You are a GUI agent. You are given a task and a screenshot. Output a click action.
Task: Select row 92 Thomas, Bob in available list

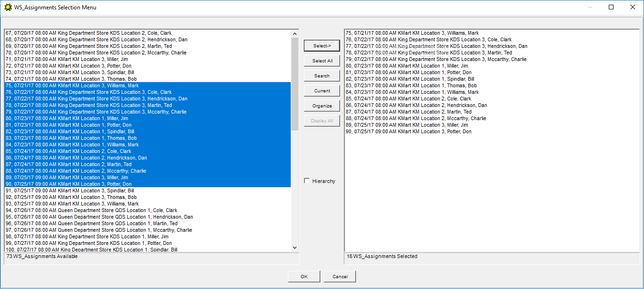147,197
